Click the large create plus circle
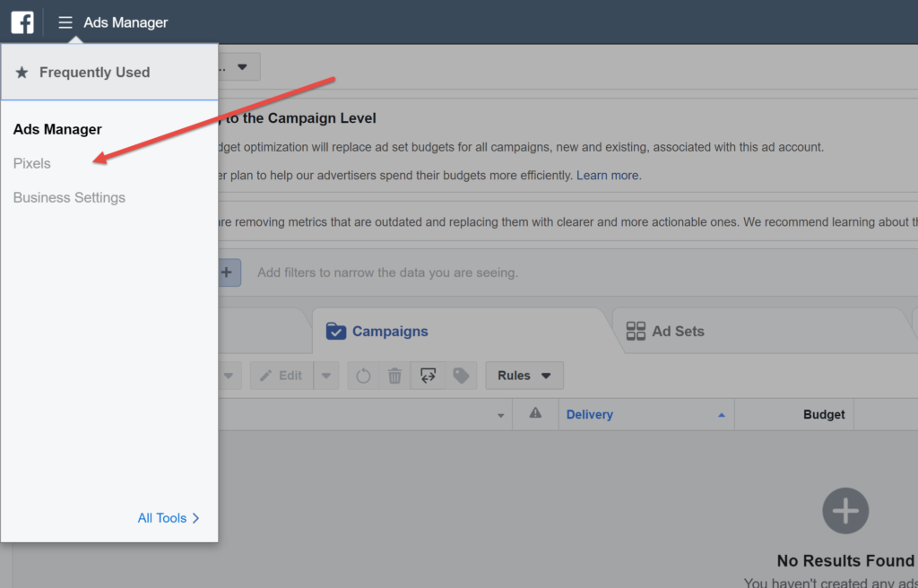Viewport: 918px width, 588px height. pyautogui.click(x=845, y=511)
